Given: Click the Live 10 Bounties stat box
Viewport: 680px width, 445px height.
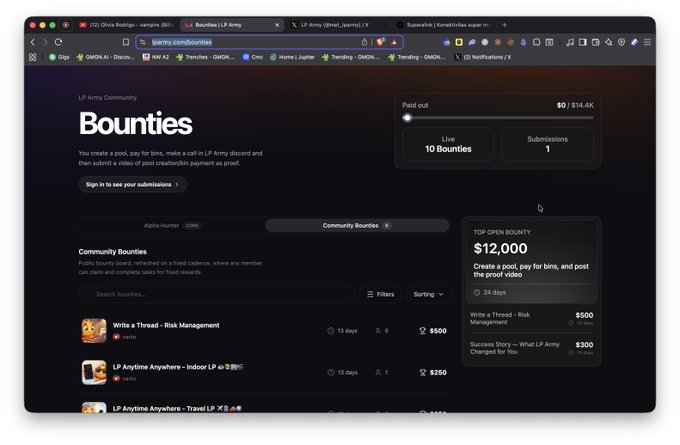Looking at the screenshot, I should (x=448, y=144).
